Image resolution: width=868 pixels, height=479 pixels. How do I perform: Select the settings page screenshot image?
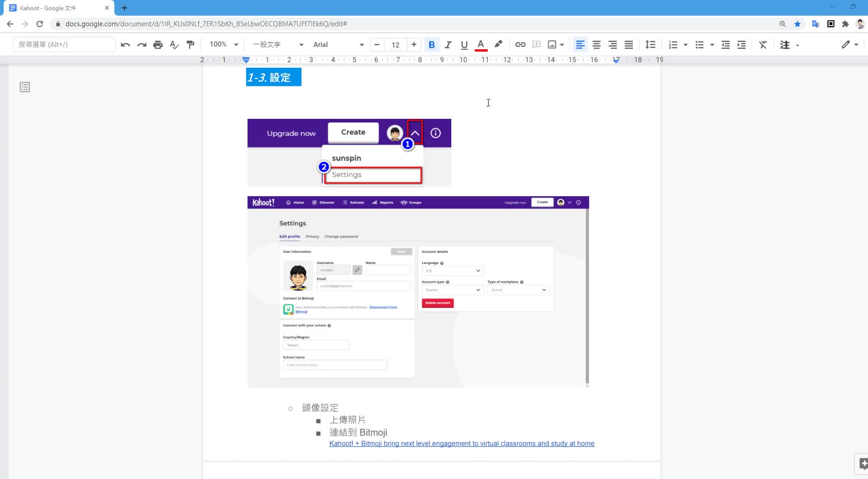point(418,292)
